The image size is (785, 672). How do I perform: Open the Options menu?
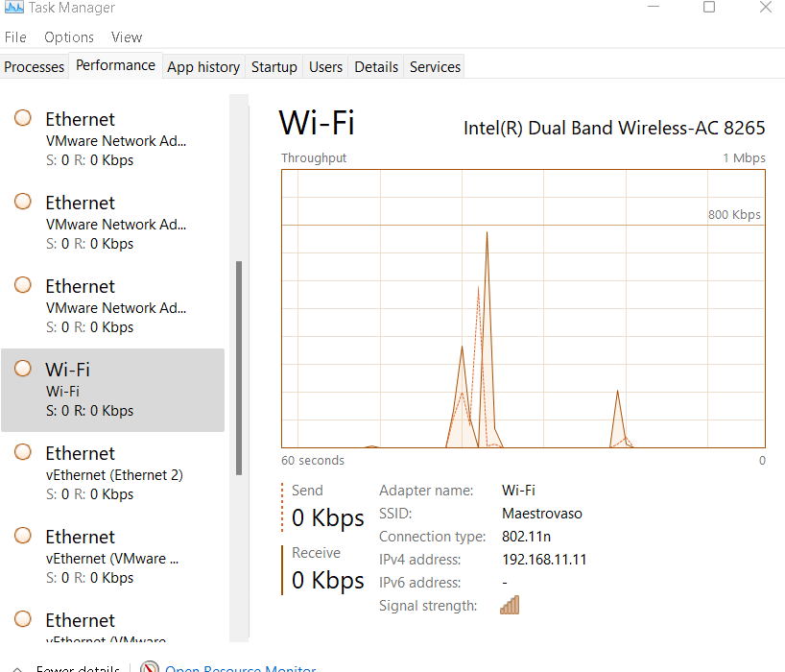coord(69,37)
